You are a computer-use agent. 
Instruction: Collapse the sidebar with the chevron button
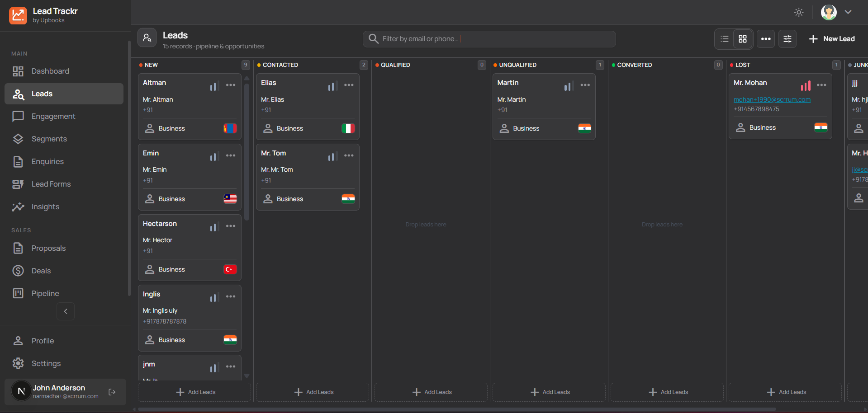click(x=66, y=311)
